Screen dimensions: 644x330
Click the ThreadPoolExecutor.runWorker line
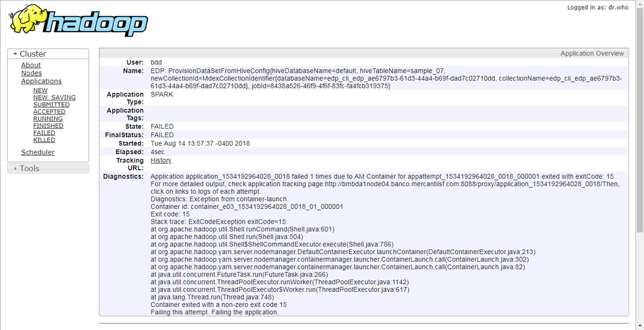[x=280, y=282]
